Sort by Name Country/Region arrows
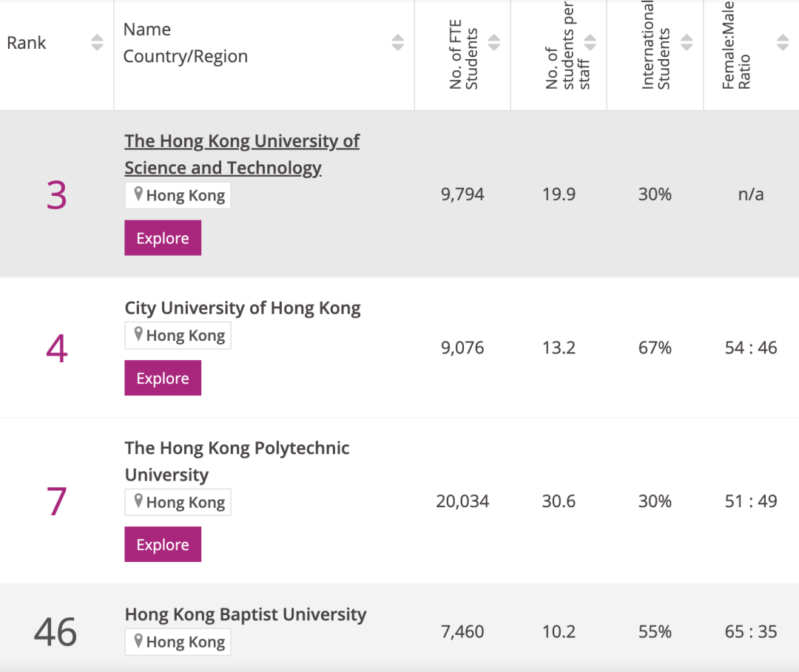Viewport: 799px width, 672px height. pos(398,43)
